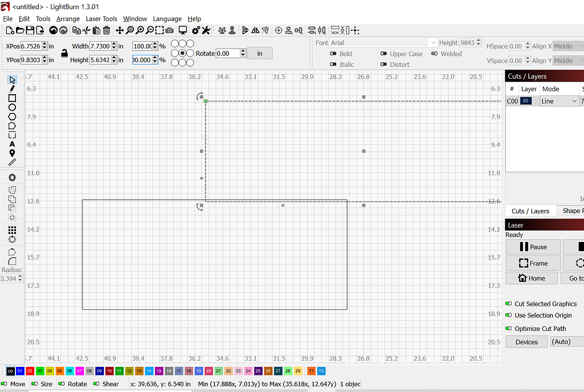The image size is (584, 392).
Task: Click the Undo icon
Action: (54, 30)
